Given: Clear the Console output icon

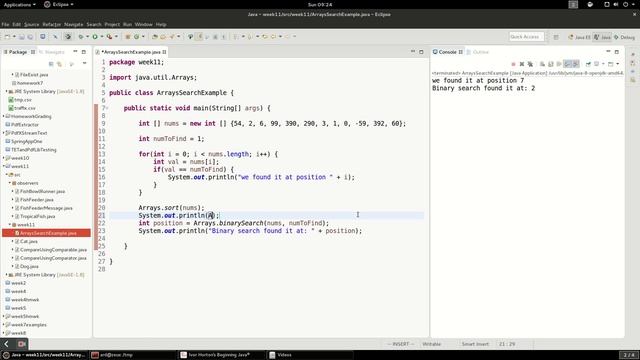Looking at the screenshot, I should click(x=542, y=64).
